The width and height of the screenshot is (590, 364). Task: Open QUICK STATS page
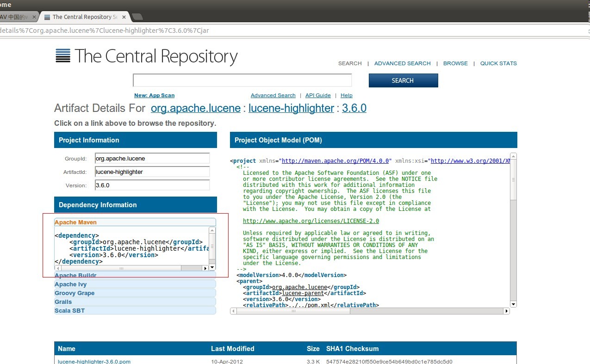point(498,63)
